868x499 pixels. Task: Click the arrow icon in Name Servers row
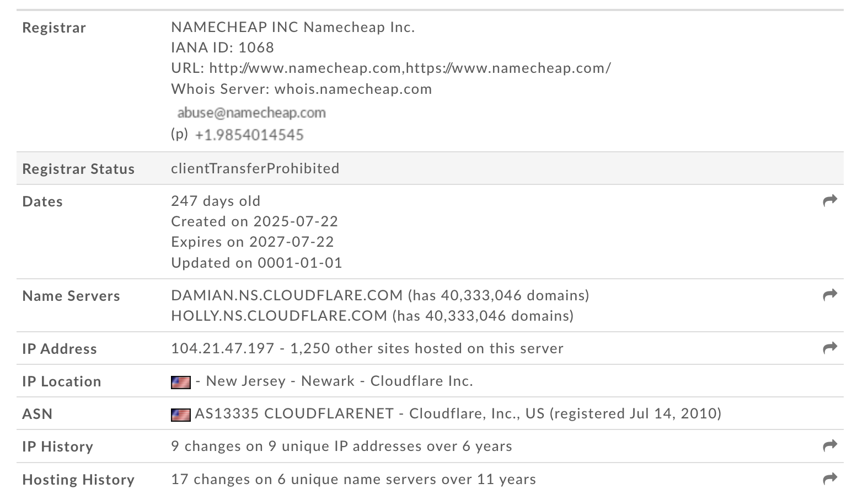(830, 295)
